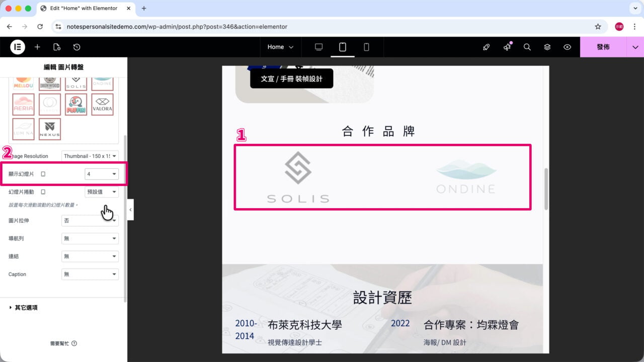
Task: Open the Finder search icon
Action: point(527,47)
